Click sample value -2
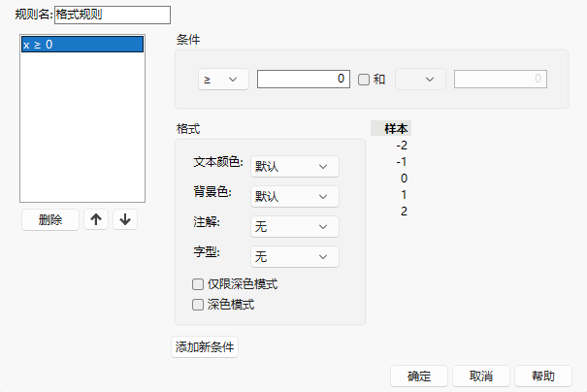 tap(402, 146)
